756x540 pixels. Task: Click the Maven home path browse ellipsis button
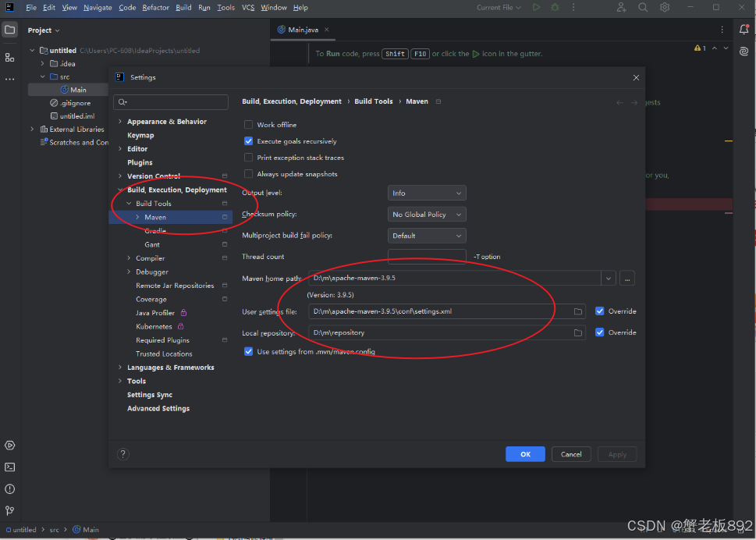click(x=626, y=279)
